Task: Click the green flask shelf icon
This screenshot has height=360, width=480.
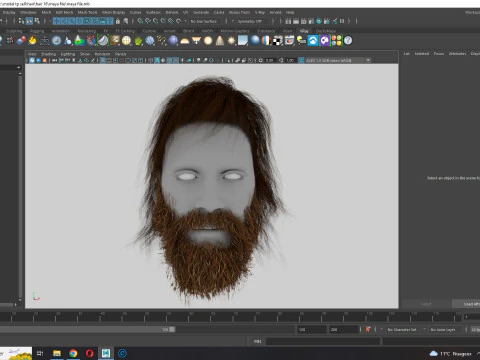Action: 79,41
